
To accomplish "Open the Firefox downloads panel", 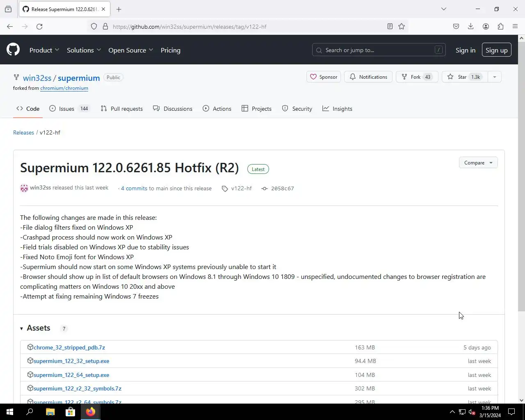I will click(x=471, y=26).
